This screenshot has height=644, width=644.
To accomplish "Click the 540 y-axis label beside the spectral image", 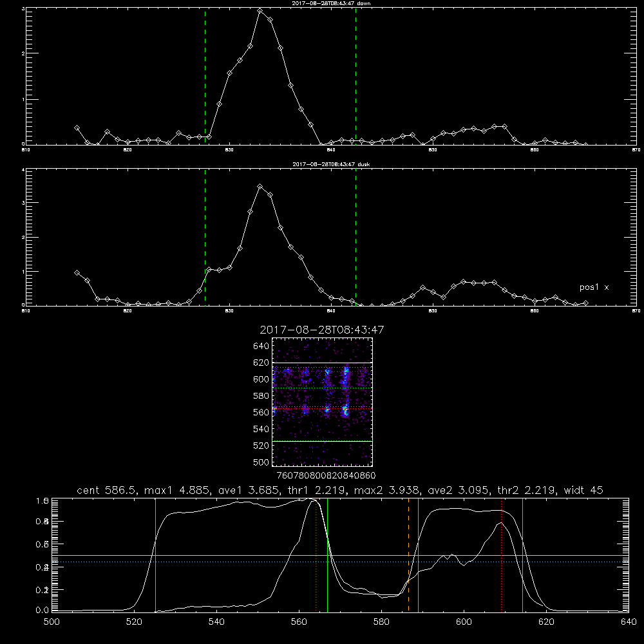I will point(261,429).
